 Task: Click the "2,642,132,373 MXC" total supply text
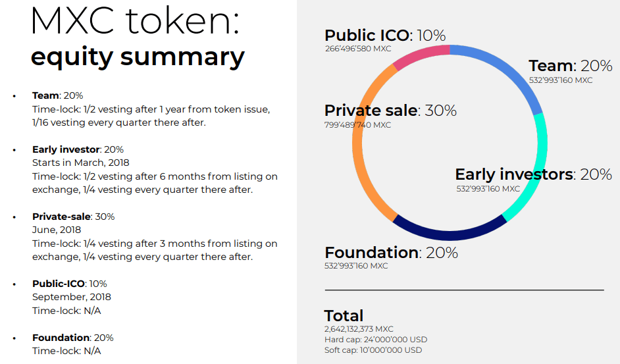[359, 329]
